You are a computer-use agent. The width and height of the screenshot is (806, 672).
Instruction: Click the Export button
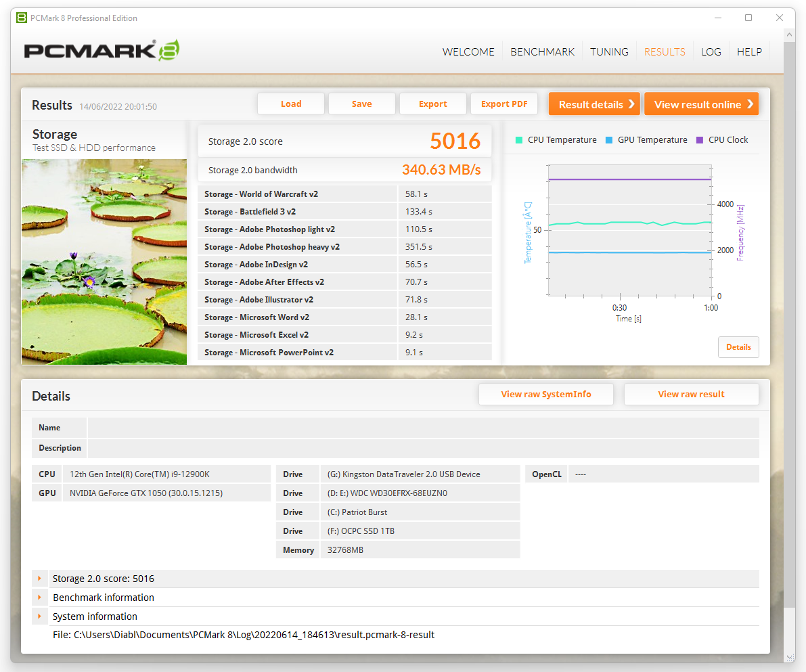point(433,104)
